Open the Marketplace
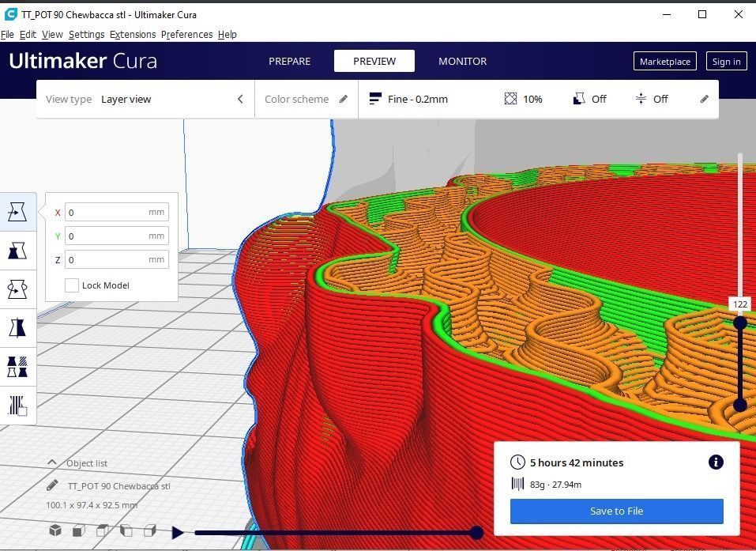This screenshot has height=551, width=756. coord(665,62)
